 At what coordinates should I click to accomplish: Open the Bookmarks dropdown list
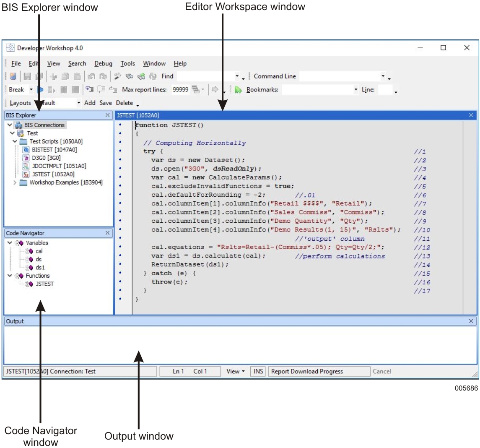click(x=355, y=90)
